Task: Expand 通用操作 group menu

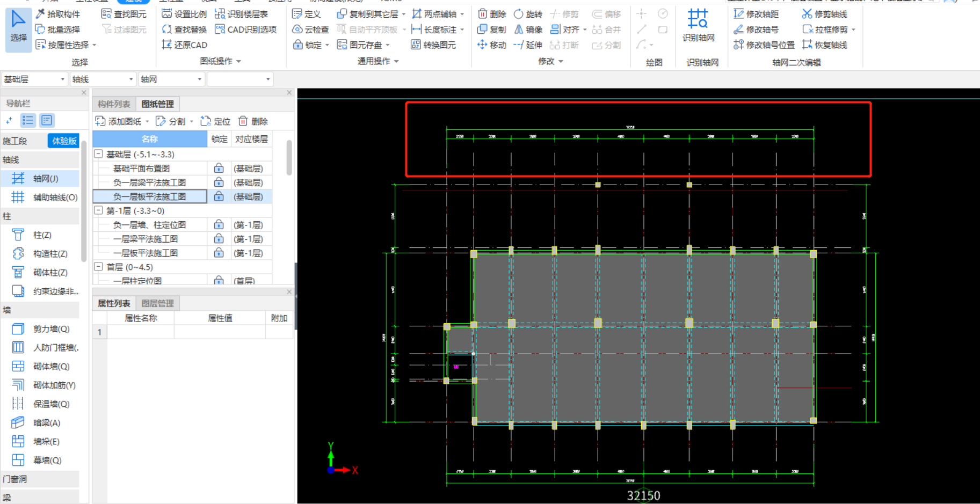Action: pos(378,61)
